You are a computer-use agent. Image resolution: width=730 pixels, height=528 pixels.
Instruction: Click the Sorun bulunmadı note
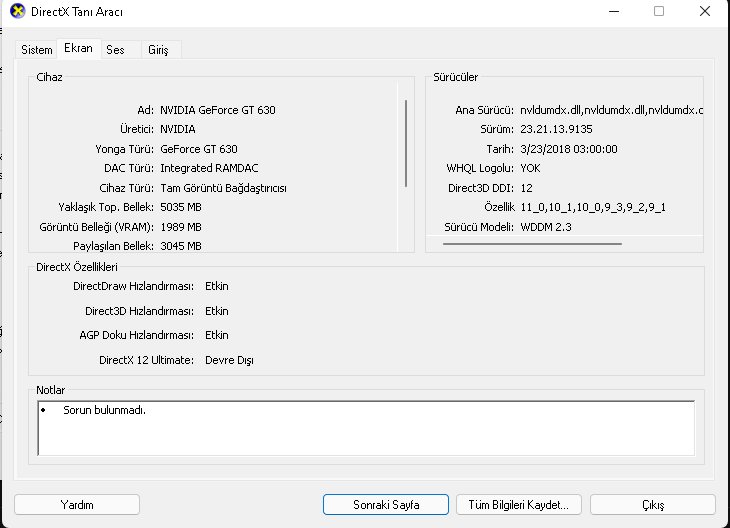point(105,410)
